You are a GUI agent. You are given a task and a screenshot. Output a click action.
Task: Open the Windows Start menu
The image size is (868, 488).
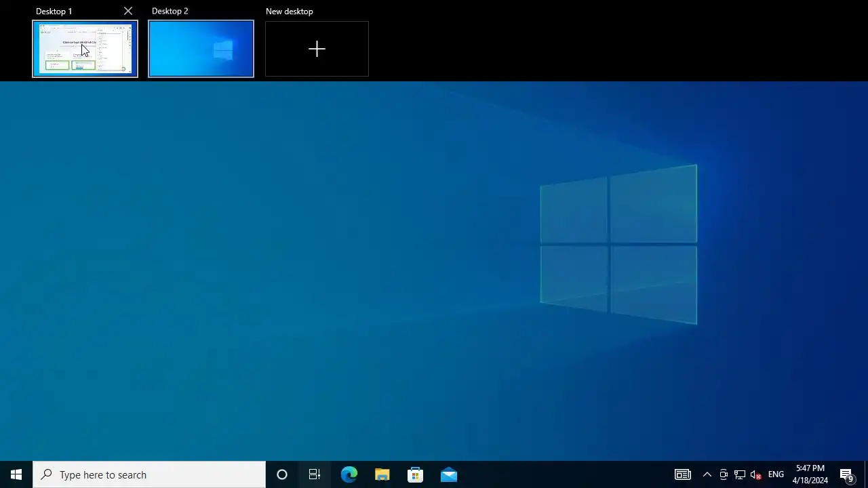(x=16, y=474)
